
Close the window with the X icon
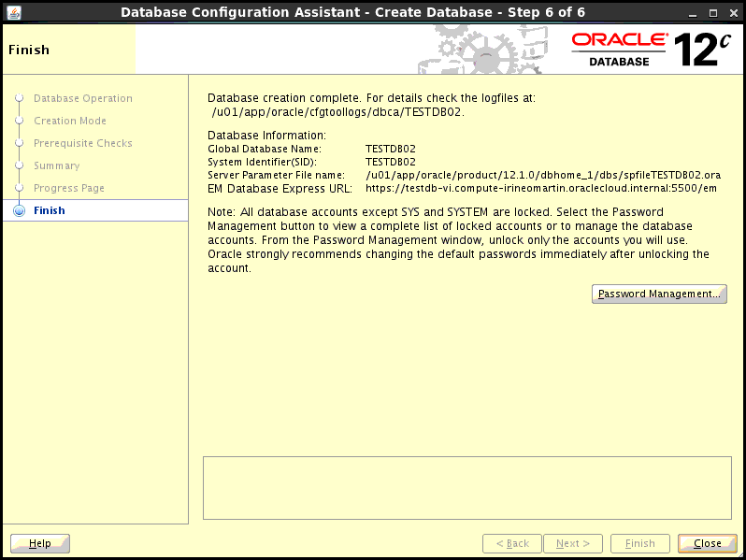(x=734, y=13)
